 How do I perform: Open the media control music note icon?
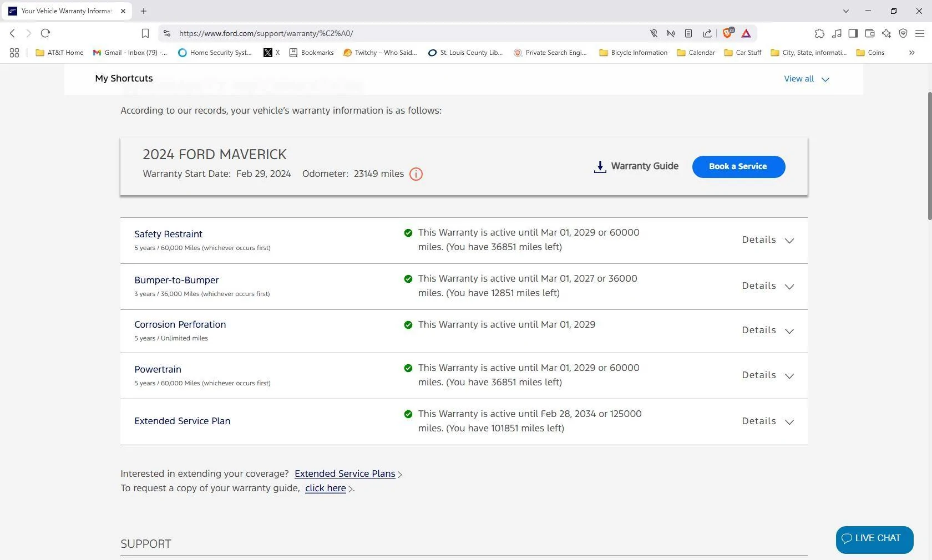(837, 33)
